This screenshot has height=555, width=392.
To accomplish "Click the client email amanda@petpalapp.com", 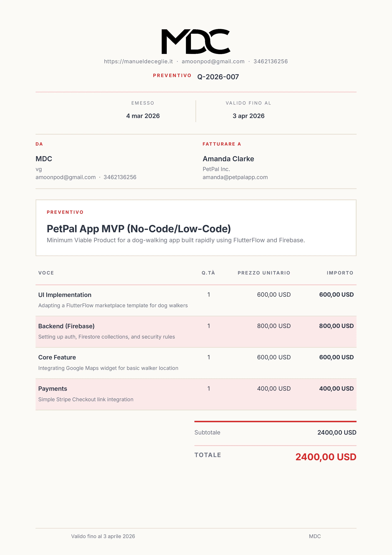I will pyautogui.click(x=235, y=177).
